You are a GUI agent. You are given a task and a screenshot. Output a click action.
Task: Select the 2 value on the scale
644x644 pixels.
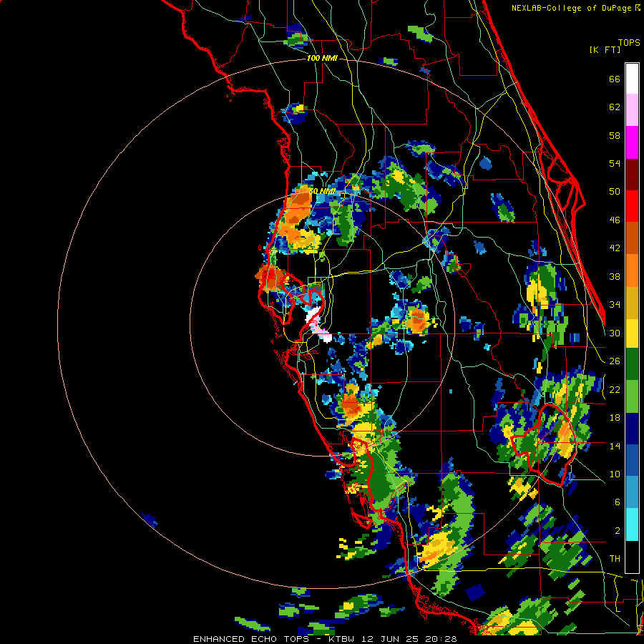point(617,530)
